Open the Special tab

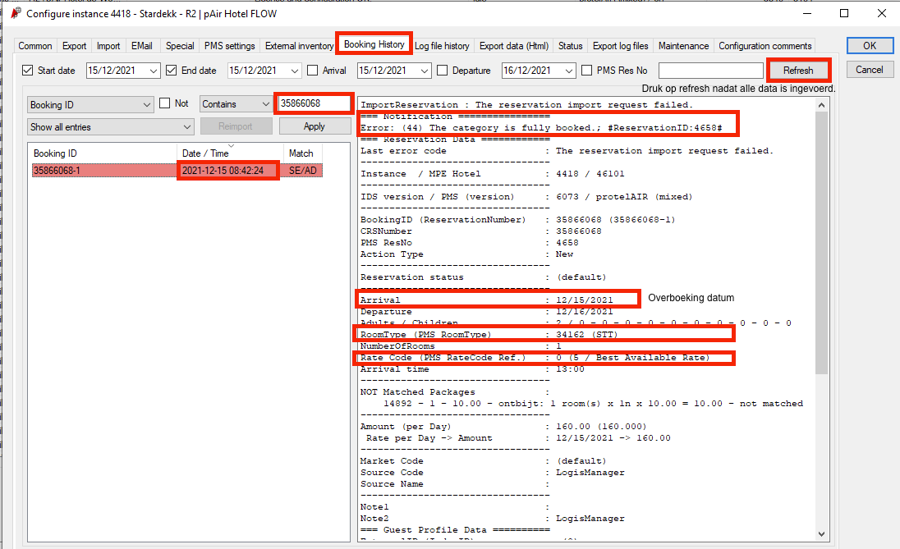pyautogui.click(x=180, y=46)
